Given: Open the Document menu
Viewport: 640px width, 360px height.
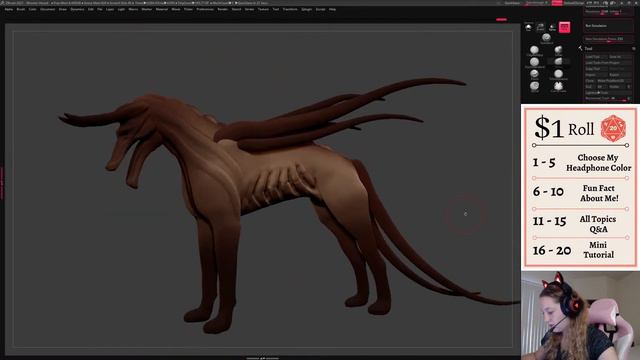Looking at the screenshot, I should 47,9.
